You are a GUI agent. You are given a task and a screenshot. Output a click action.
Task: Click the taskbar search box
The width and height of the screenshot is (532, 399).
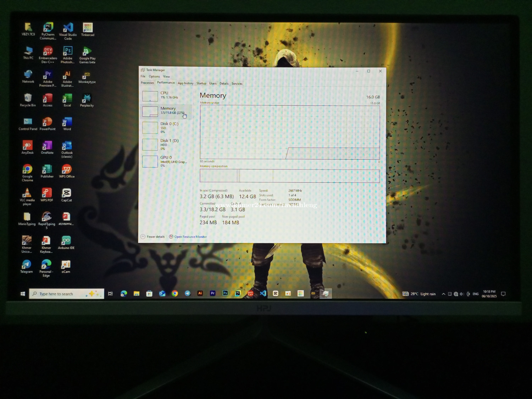pyautogui.click(x=66, y=294)
